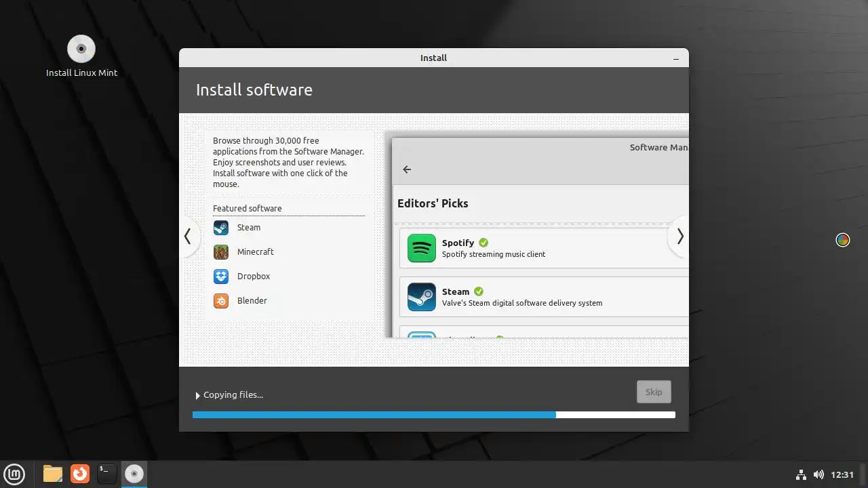Click the 'Browse through 30,000 free applications' paragraph
Screen dimensions: 868x488
coord(288,163)
